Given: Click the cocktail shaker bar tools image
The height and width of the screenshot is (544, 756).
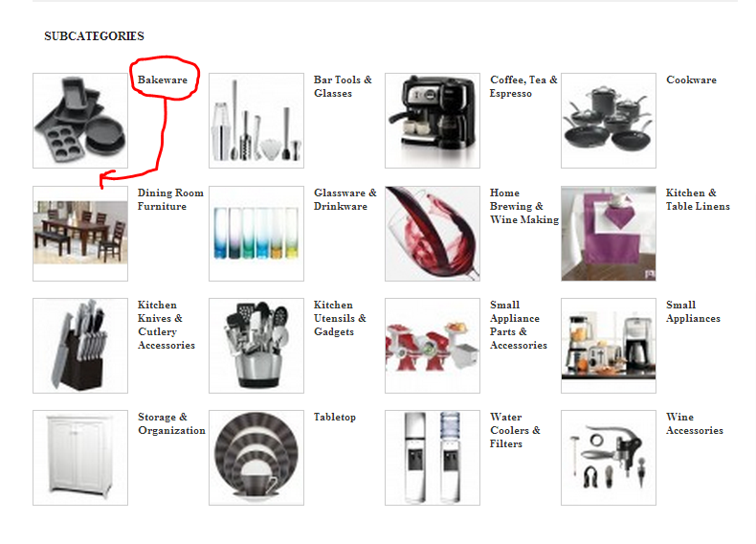Looking at the screenshot, I should [x=256, y=121].
